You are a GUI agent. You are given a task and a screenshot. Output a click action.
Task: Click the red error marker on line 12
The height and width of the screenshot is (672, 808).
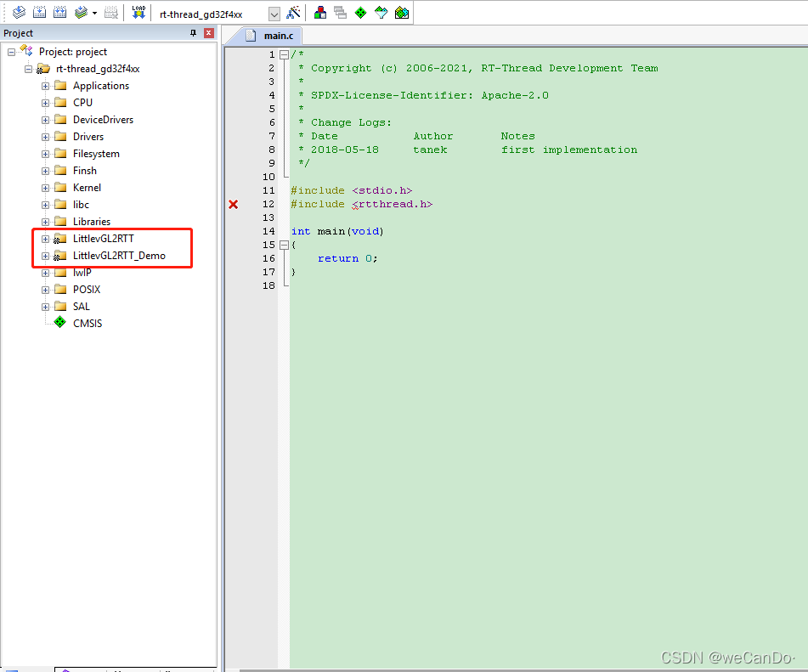234,205
